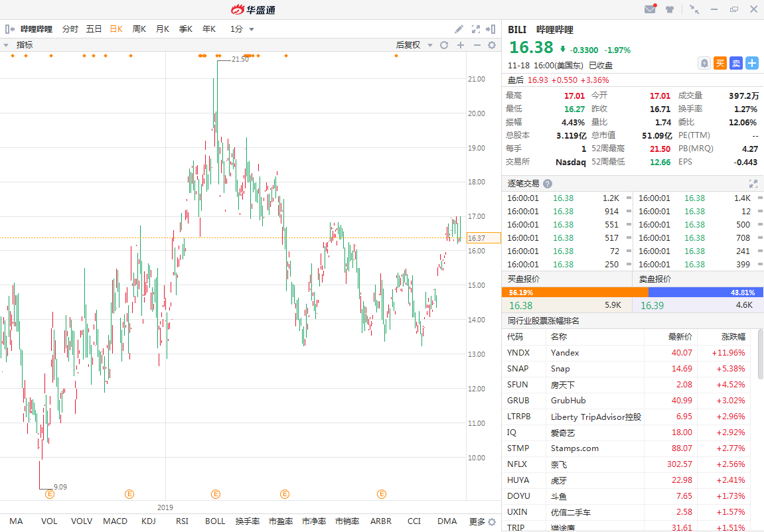
Task: Toggle the RSI indicator
Action: coord(182,521)
